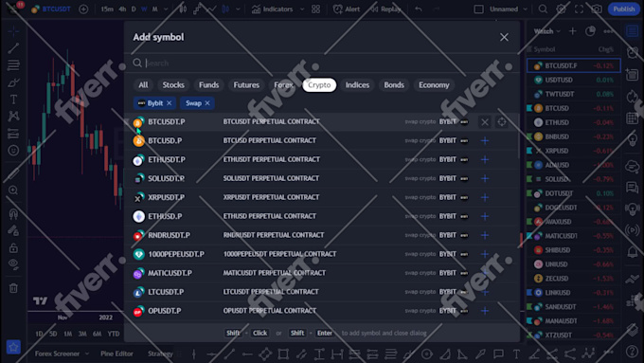Open the layout grid icon
The height and width of the screenshot is (363, 644).
[x=315, y=9]
